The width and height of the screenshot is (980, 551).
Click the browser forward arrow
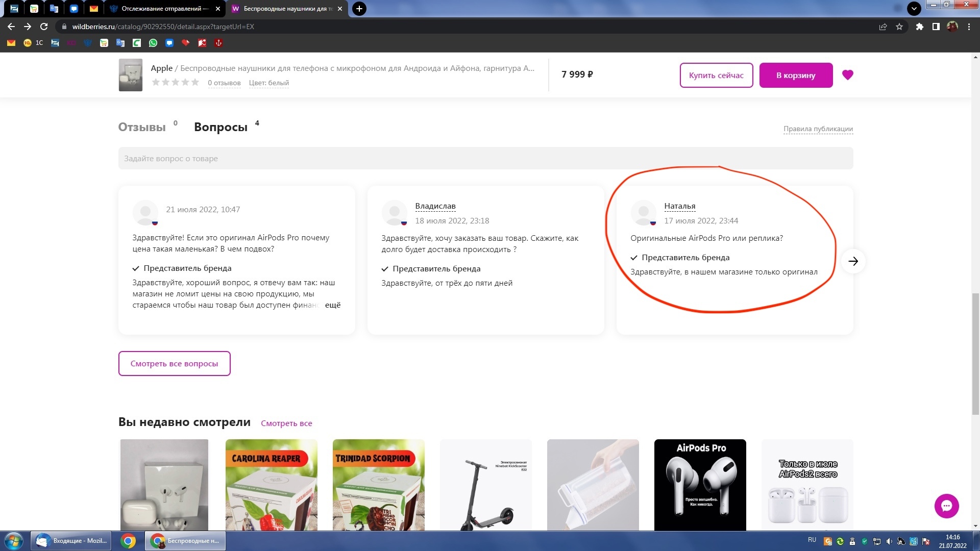(x=28, y=27)
